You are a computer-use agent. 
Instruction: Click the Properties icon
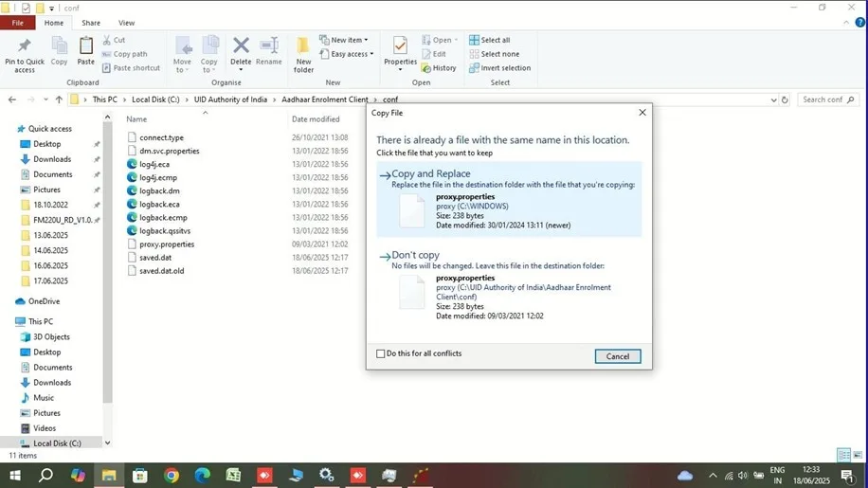pos(400,45)
